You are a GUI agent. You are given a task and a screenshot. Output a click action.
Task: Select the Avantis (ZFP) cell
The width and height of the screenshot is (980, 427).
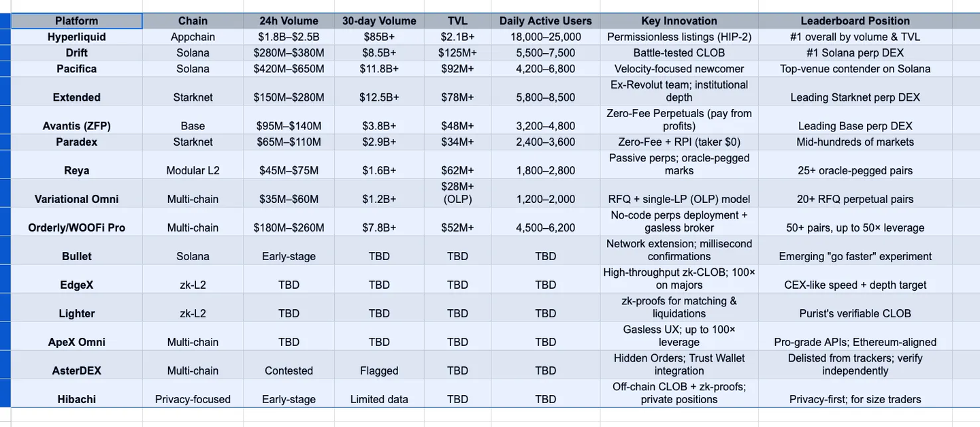pos(76,126)
